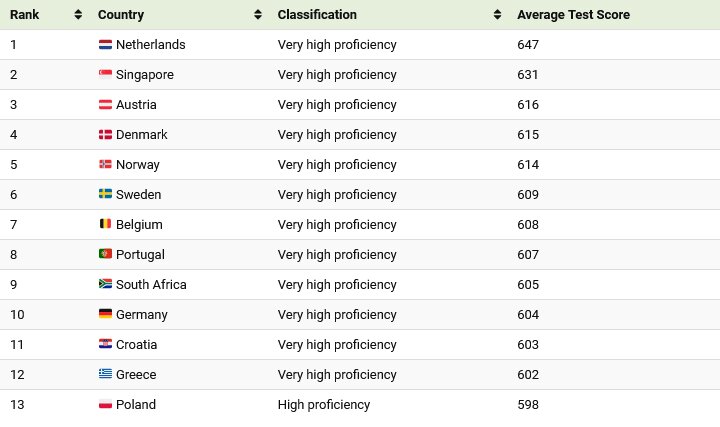
Task: Open the Poland country link
Action: (136, 405)
